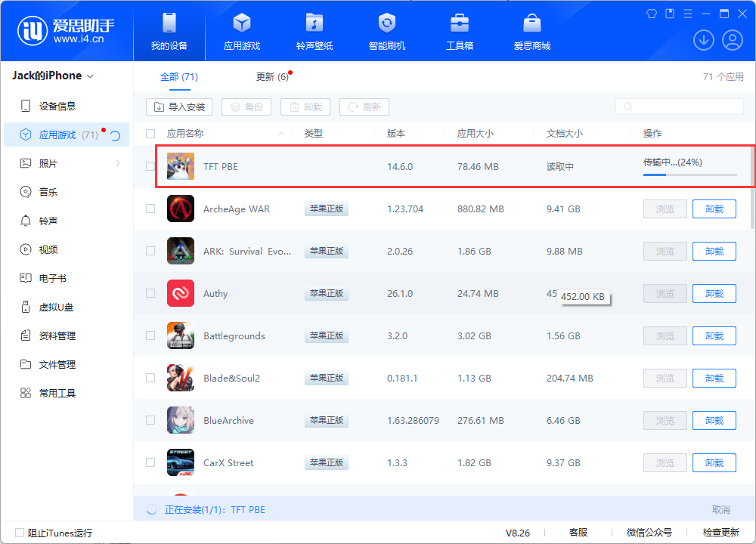756x544 pixels.
Task: Select 应用游戏 (71) in the sidebar
Action: click(67, 134)
